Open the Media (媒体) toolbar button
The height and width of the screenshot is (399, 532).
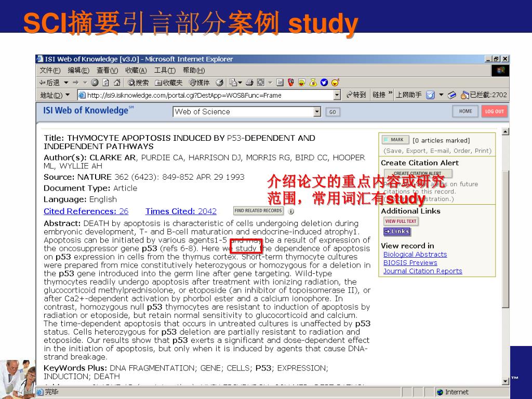tap(199, 83)
